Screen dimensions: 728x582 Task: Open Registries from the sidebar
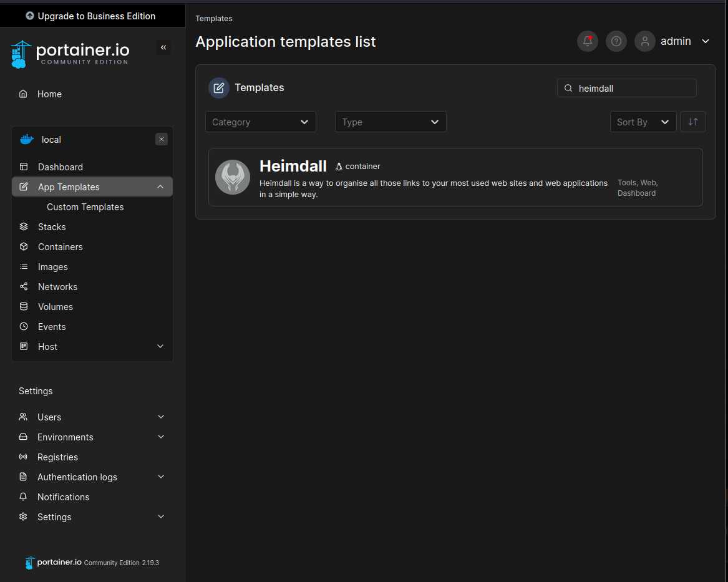click(x=57, y=457)
